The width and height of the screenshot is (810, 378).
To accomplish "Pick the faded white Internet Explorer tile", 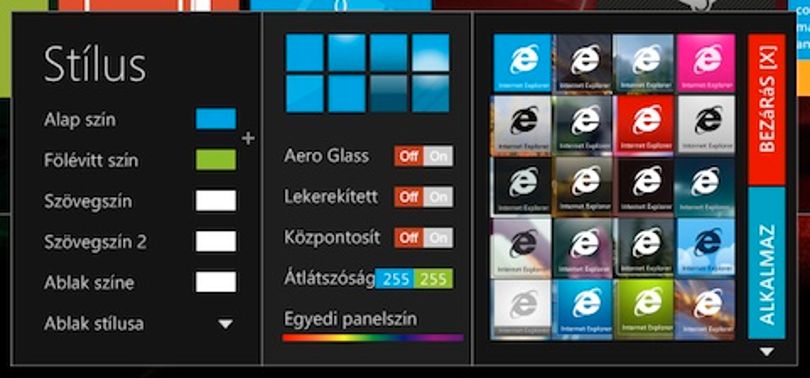I will [x=522, y=309].
